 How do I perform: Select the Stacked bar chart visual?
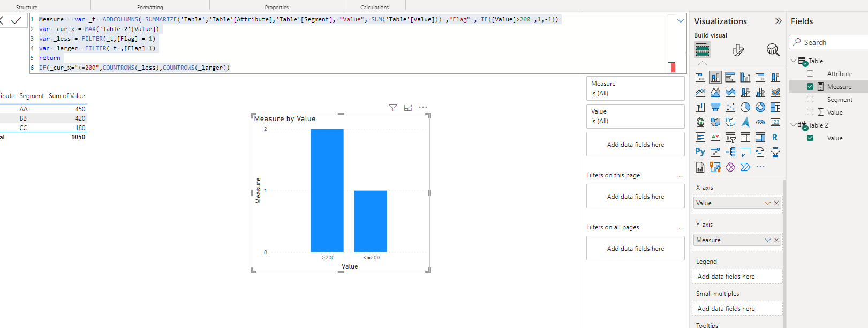(x=700, y=77)
